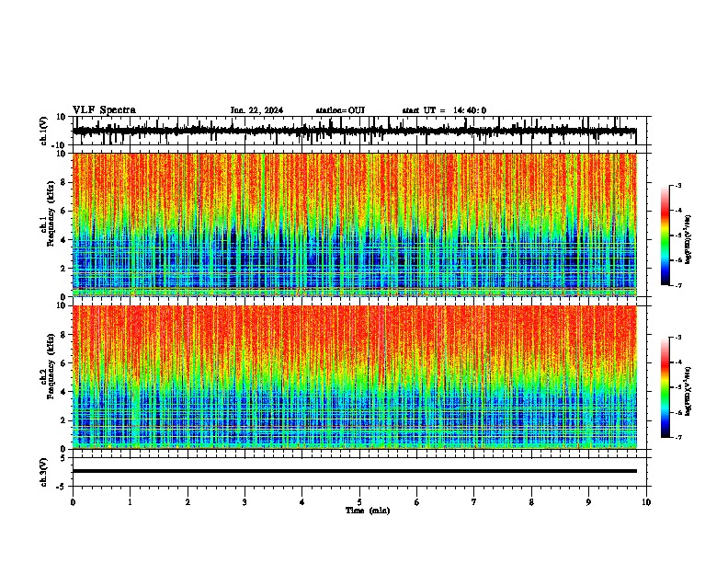
Task: Click the "8" kHz tick of ch.1 spectrogram
Action: [x=64, y=182]
